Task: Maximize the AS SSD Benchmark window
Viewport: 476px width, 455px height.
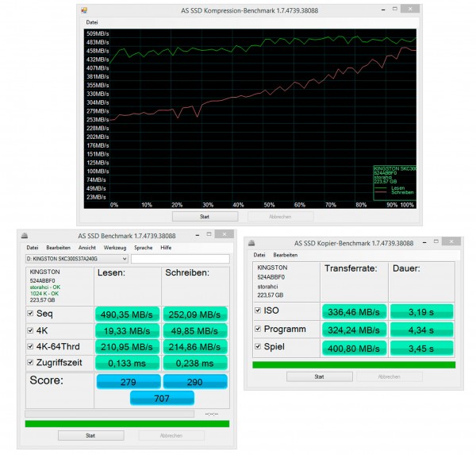Action: (209, 233)
